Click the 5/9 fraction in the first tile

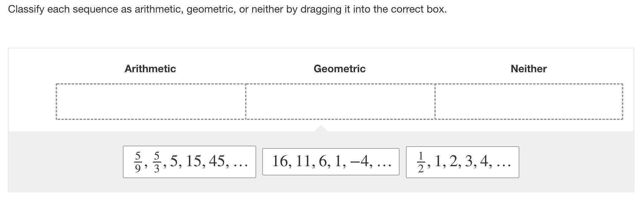(138, 162)
